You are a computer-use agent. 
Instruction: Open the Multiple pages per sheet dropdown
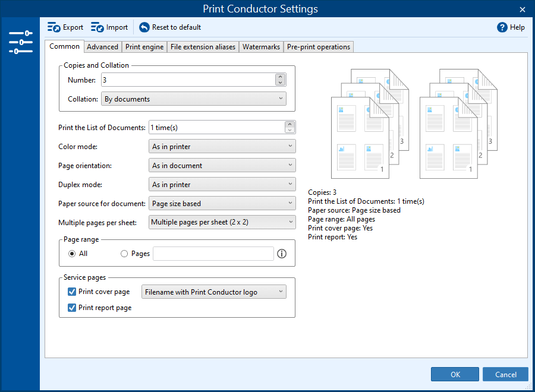222,222
